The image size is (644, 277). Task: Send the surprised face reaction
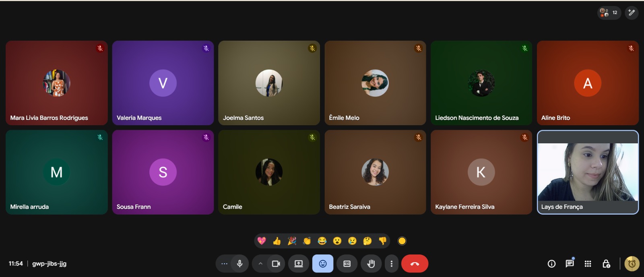[x=337, y=241]
